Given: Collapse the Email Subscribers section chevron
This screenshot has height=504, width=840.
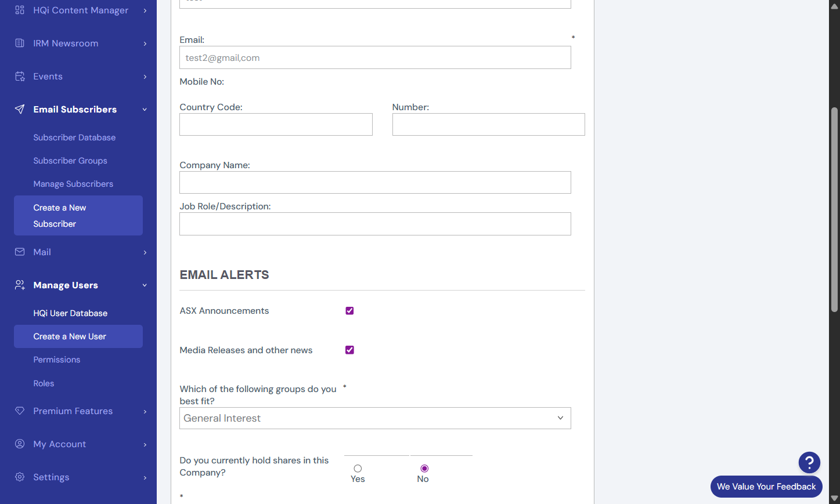Looking at the screenshot, I should coord(145,110).
